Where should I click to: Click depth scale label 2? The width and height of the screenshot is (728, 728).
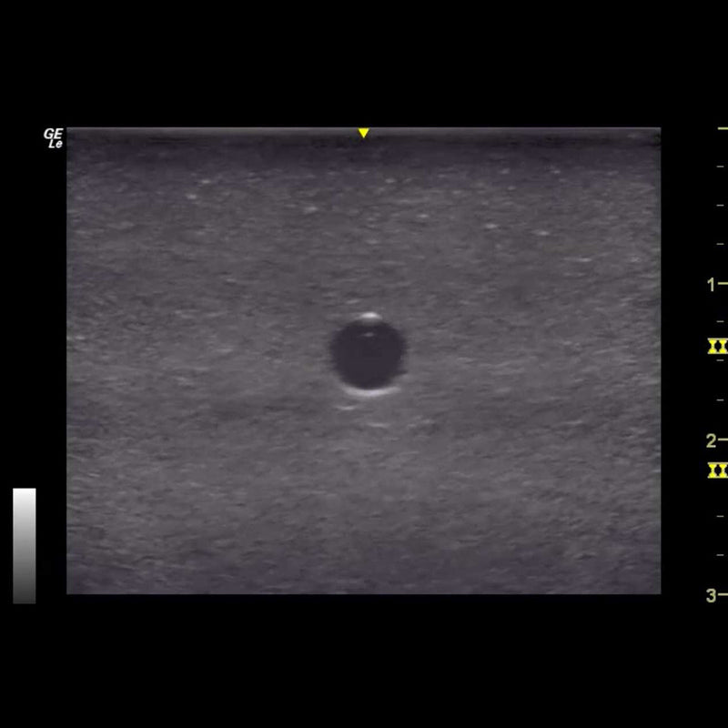click(711, 440)
